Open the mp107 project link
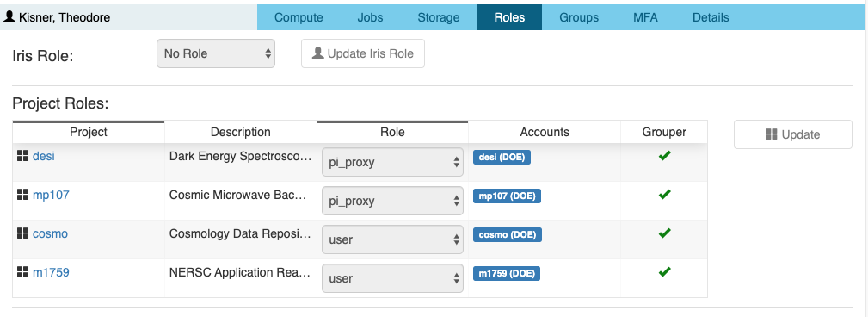Image resolution: width=868 pixels, height=317 pixels. [51, 195]
